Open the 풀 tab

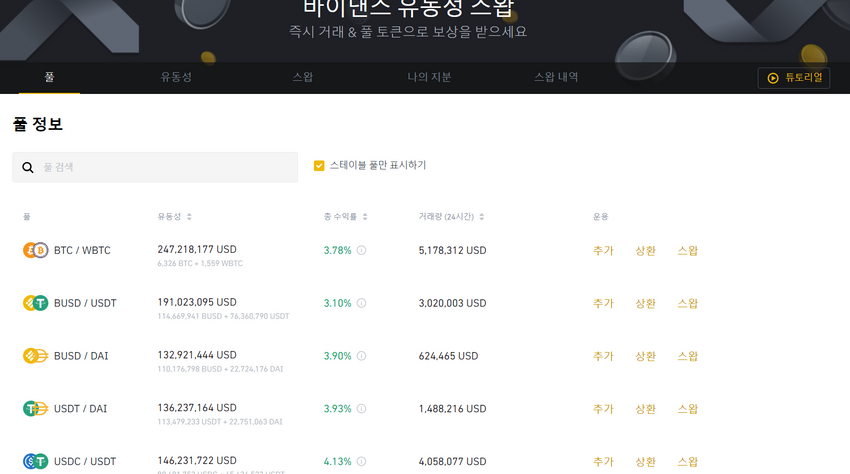[x=49, y=77]
